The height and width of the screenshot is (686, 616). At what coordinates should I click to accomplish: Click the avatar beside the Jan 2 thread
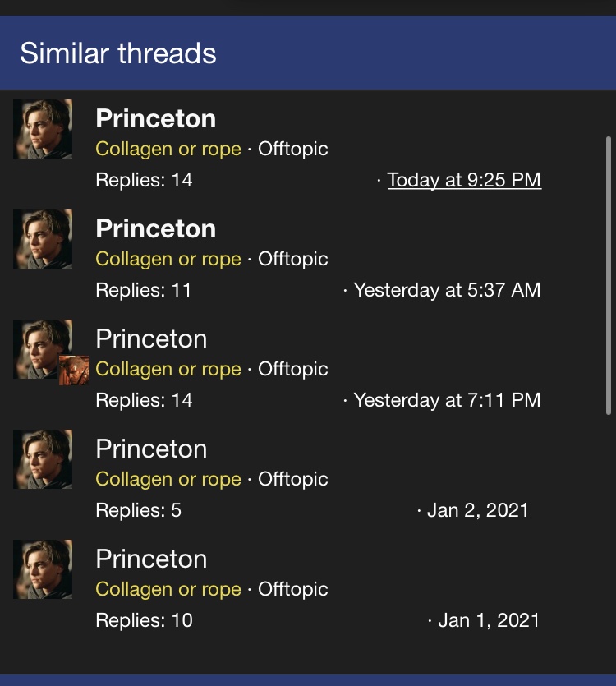pyautogui.click(x=43, y=459)
